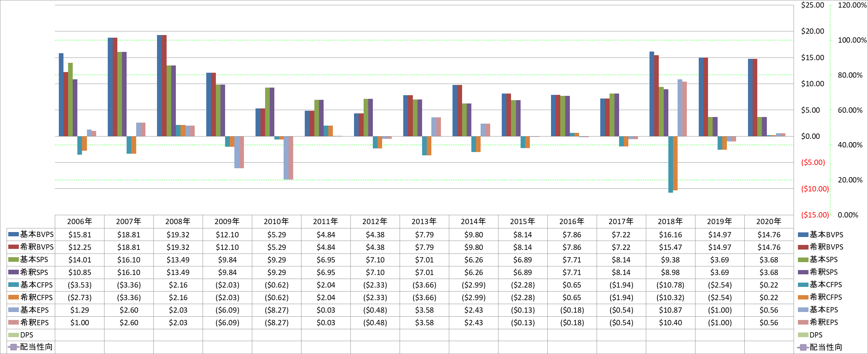
Task: Click the 基本SPS cell $8.14 for 2017年
Action: pyautogui.click(x=621, y=260)
